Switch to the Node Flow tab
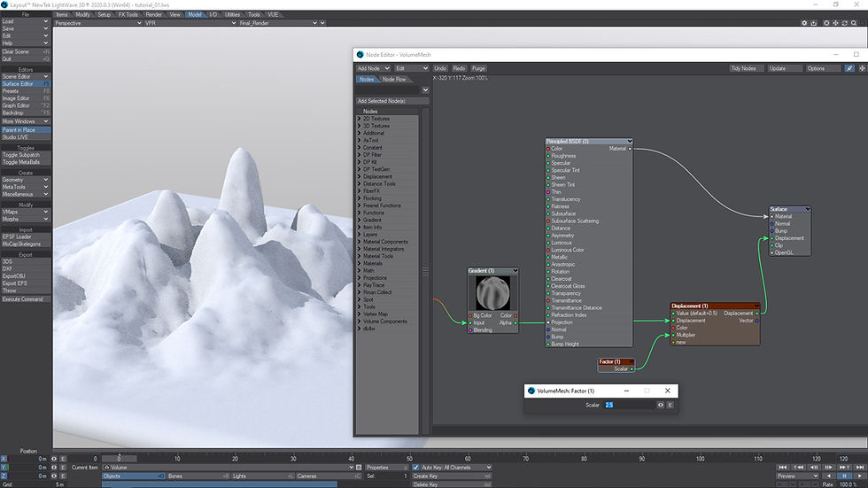 394,79
